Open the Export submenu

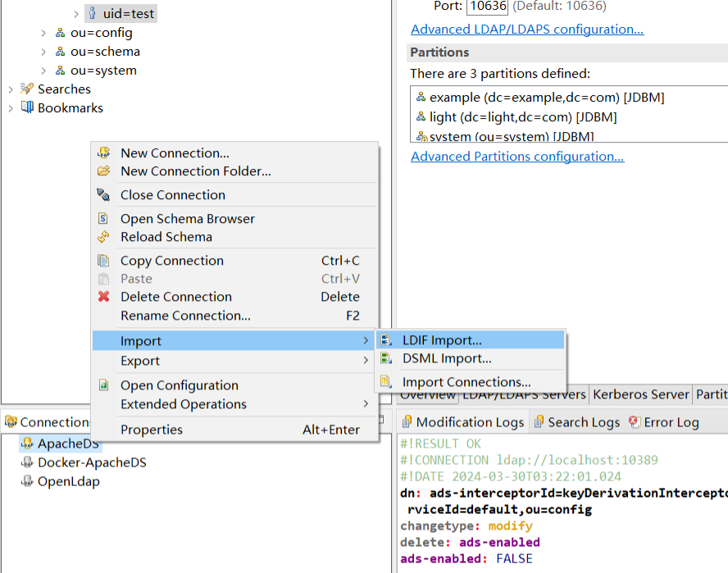140,361
